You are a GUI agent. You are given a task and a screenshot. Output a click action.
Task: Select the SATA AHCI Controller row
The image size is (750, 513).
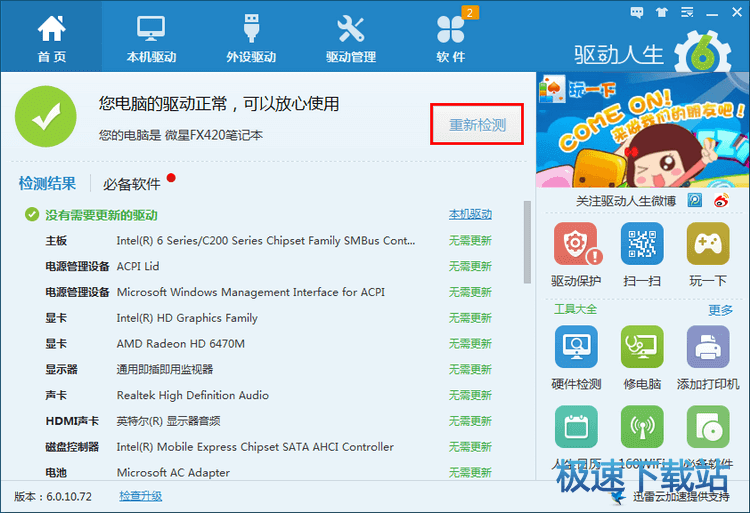[268, 447]
